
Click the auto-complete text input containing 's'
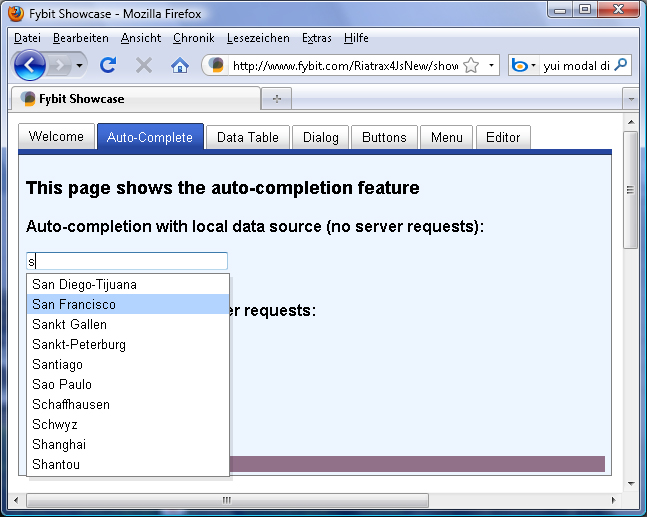(x=127, y=261)
